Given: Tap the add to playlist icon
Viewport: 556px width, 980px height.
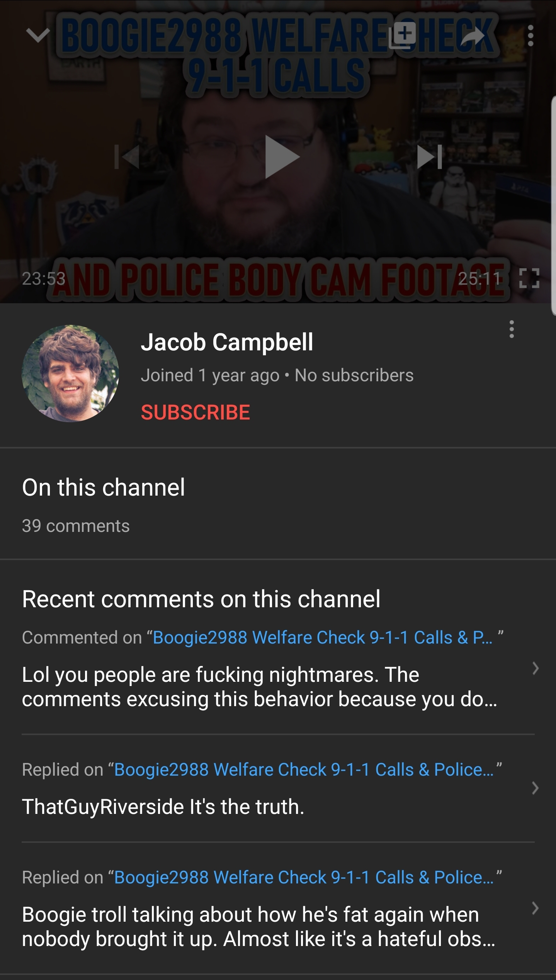Looking at the screenshot, I should point(402,36).
